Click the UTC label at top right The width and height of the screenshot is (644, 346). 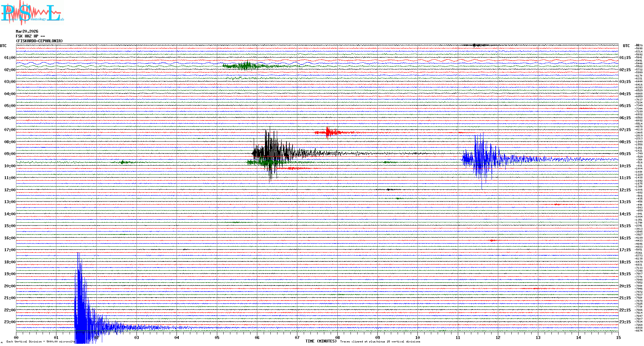tap(626, 46)
